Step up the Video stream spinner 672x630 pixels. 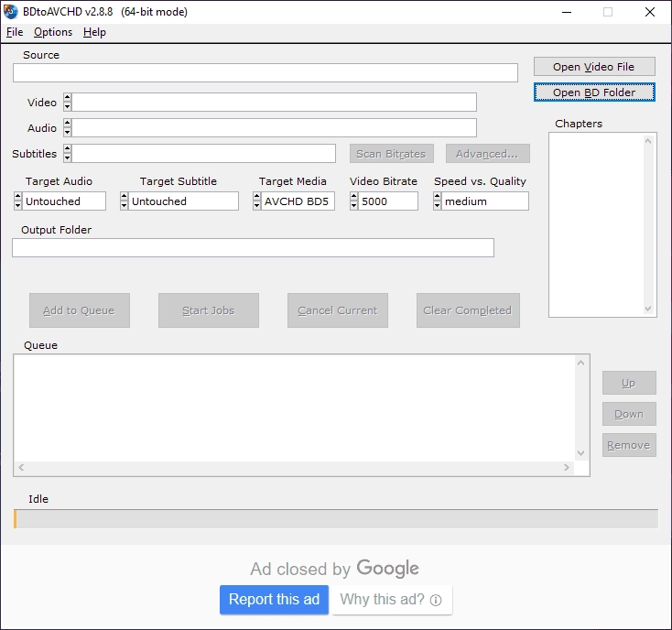(x=67, y=97)
